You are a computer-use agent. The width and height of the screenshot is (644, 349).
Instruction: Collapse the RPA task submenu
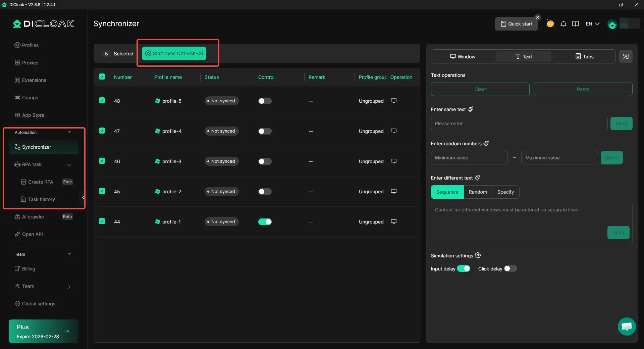(x=69, y=165)
